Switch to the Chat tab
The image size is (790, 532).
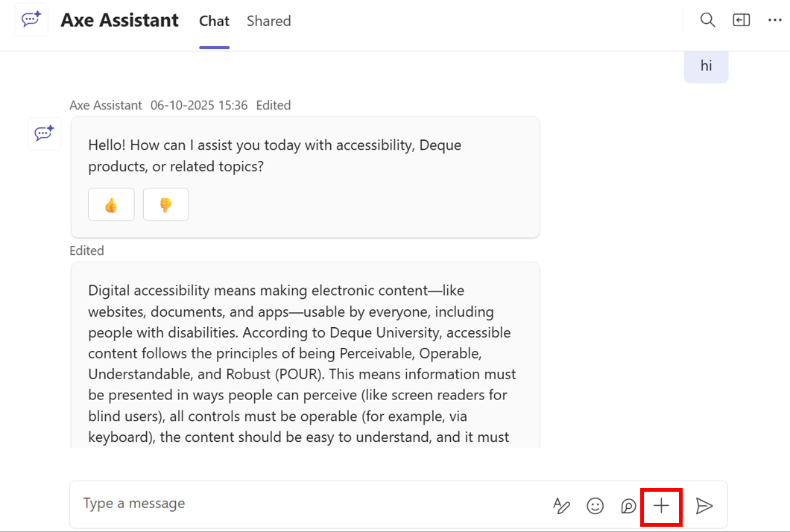(214, 21)
